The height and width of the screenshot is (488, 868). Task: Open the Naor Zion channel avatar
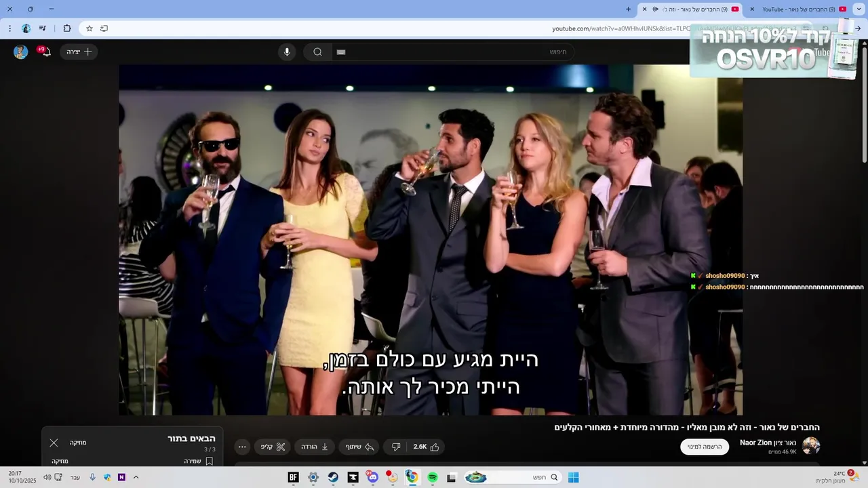(x=811, y=445)
